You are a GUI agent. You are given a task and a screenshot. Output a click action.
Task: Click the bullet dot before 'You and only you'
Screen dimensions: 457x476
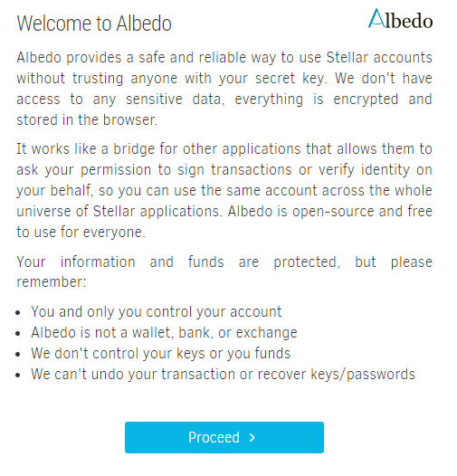[x=18, y=312]
